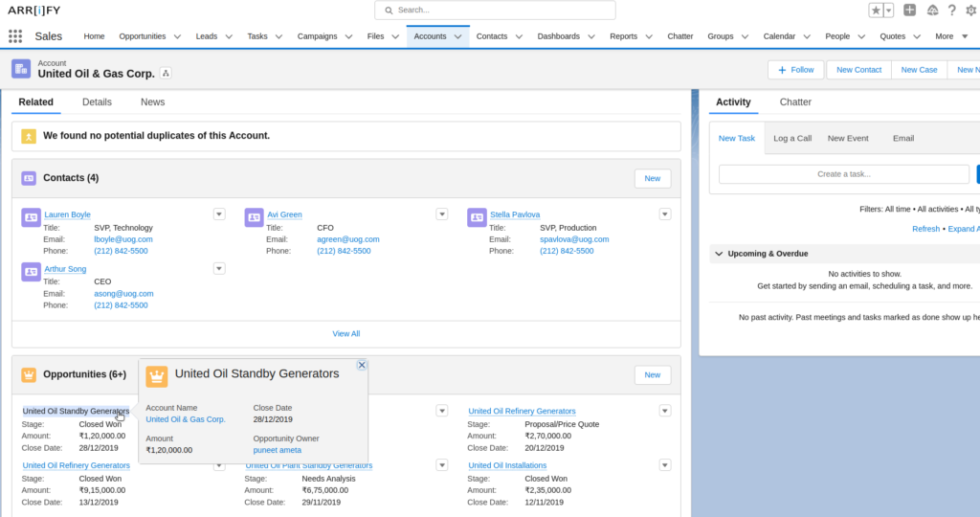980x517 pixels.
Task: Click the global search box
Action: click(495, 11)
